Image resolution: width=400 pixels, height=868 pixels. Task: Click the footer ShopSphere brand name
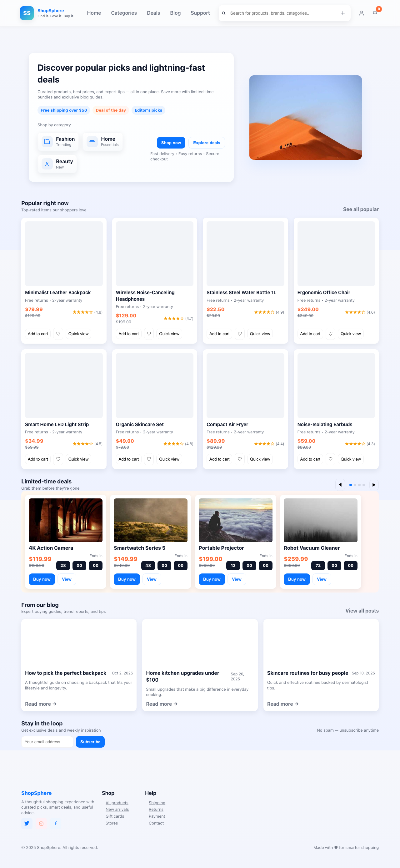(36, 793)
